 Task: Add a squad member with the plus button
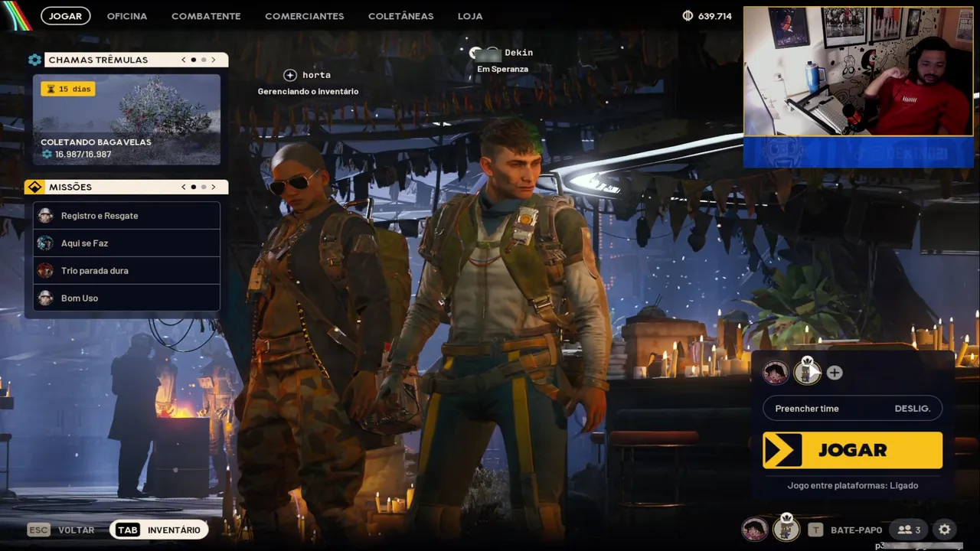pos(835,373)
